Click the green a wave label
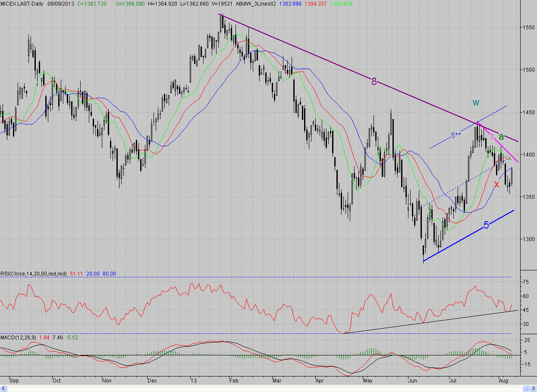Image resolution: width=537 pixels, height=392 pixels. pos(501,137)
